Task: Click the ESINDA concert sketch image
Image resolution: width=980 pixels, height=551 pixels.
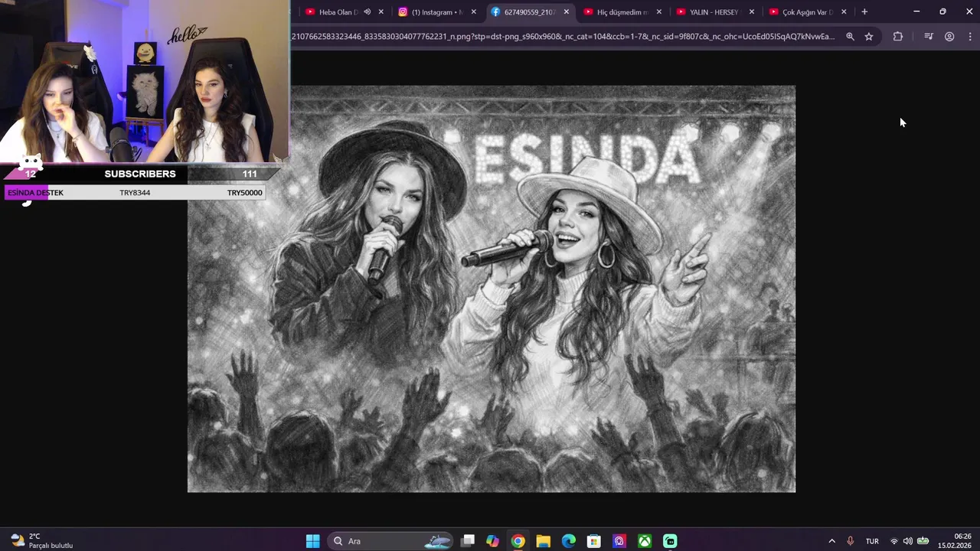Action: coord(492,289)
